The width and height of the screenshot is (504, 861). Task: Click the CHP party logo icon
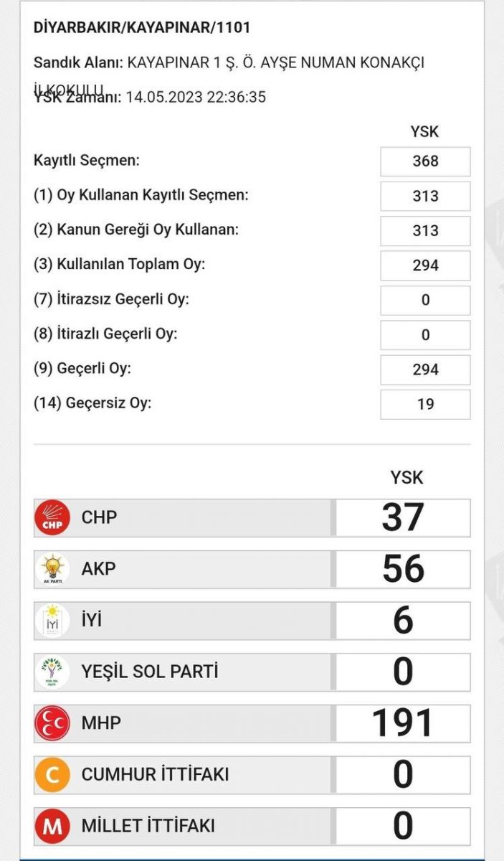52,517
